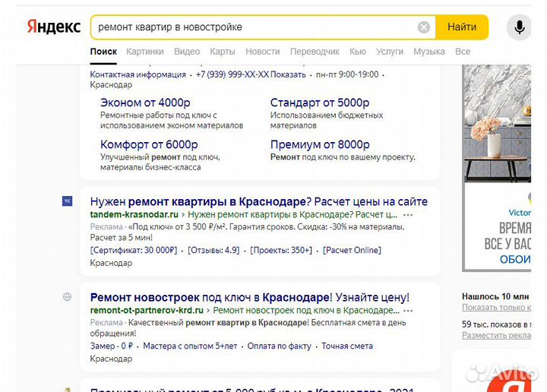Open the Все services tab
547x392 pixels.
(463, 52)
